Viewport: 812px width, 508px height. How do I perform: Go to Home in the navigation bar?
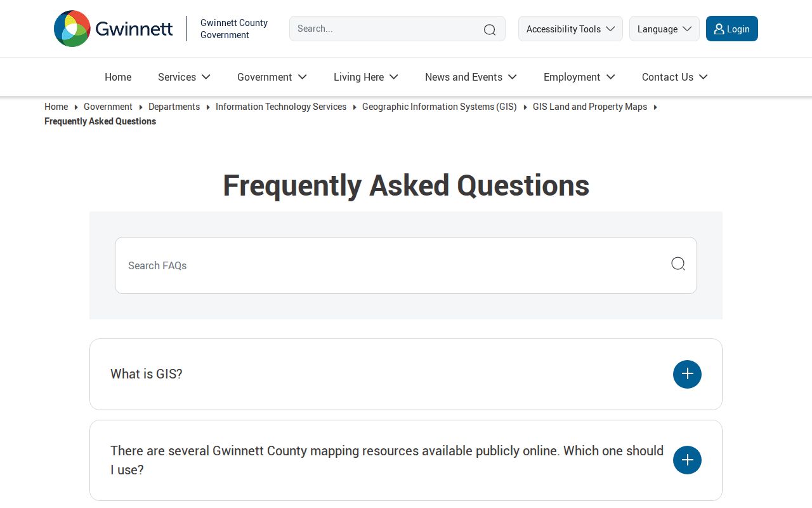(x=118, y=77)
